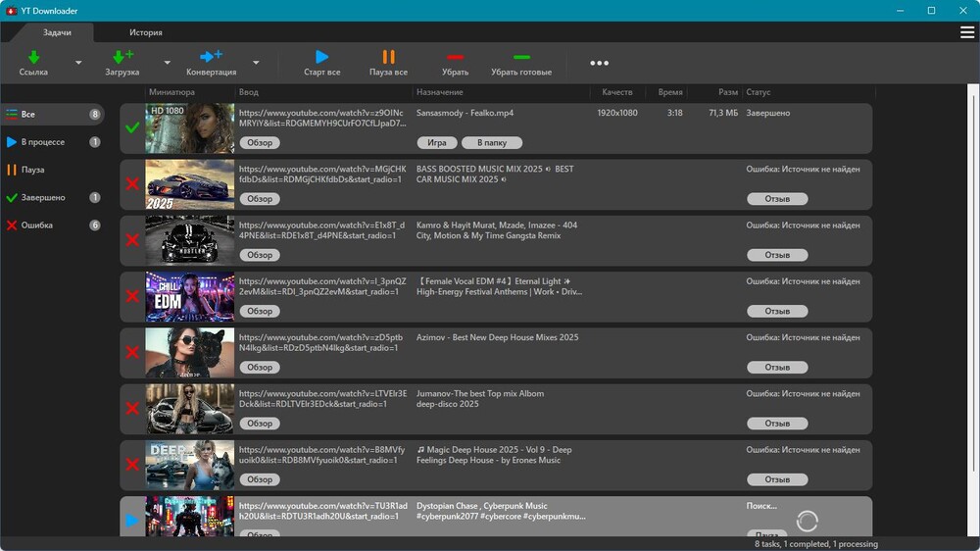This screenshot has width=980, height=551.
Task: Show only В процессе tasks
Action: click(43, 142)
